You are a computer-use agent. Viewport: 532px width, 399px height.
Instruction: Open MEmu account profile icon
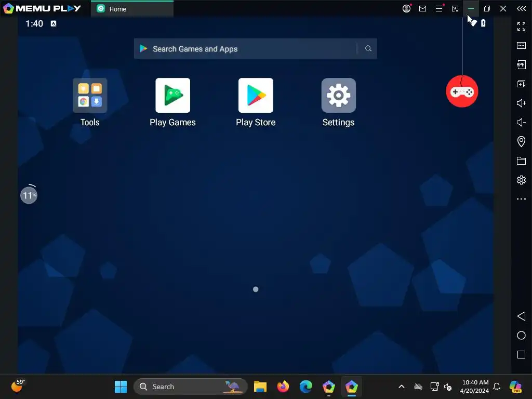(x=406, y=8)
